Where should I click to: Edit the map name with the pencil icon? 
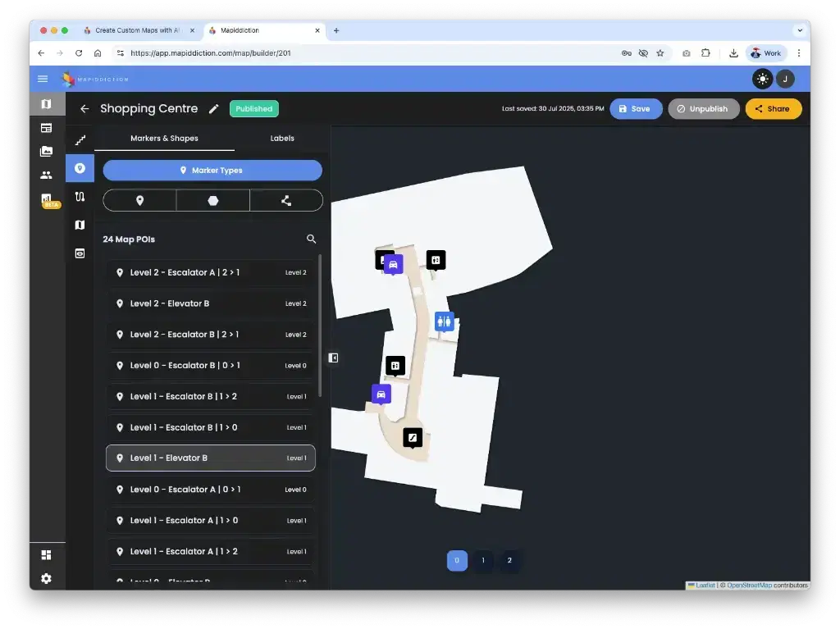click(x=214, y=109)
